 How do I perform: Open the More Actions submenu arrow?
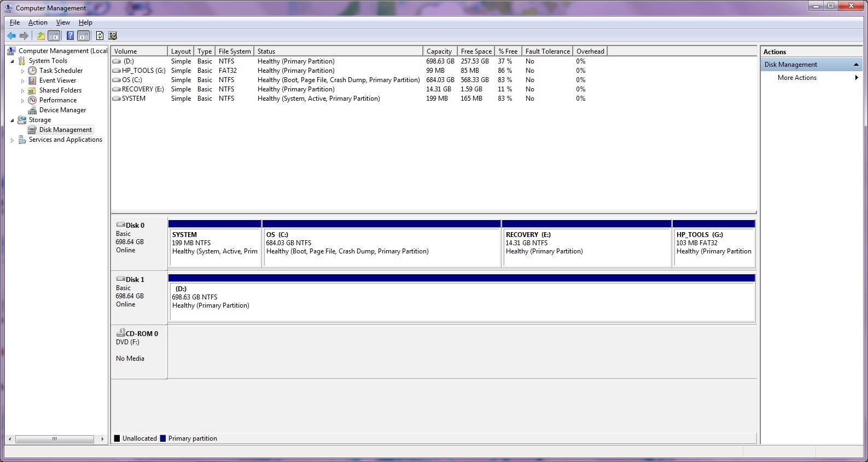coord(857,78)
